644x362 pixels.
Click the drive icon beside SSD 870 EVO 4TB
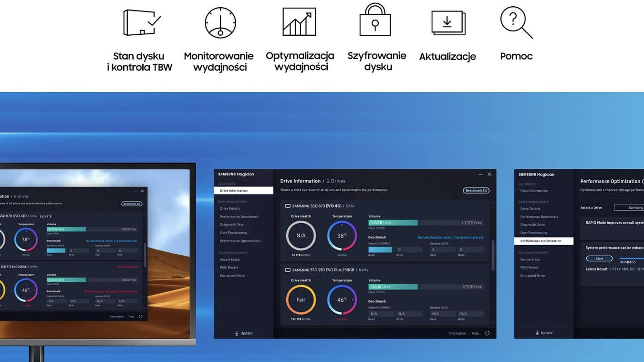(x=288, y=206)
